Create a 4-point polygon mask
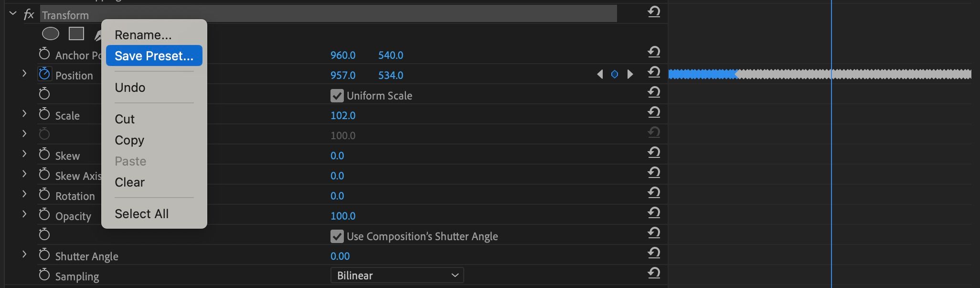The height and width of the screenshot is (288, 980). point(76,34)
